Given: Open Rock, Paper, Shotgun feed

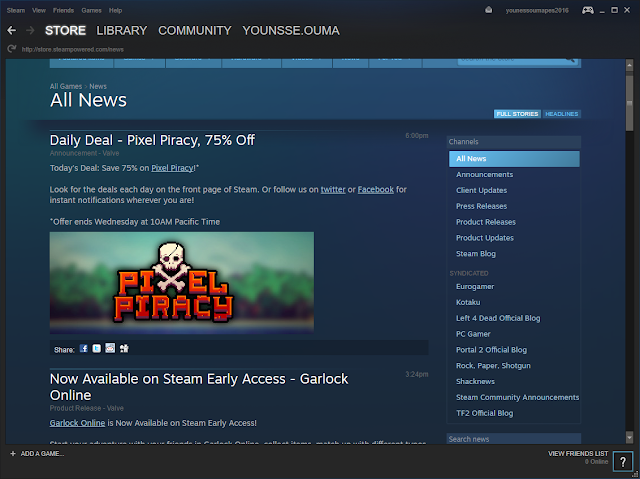Looking at the screenshot, I should coord(493,366).
